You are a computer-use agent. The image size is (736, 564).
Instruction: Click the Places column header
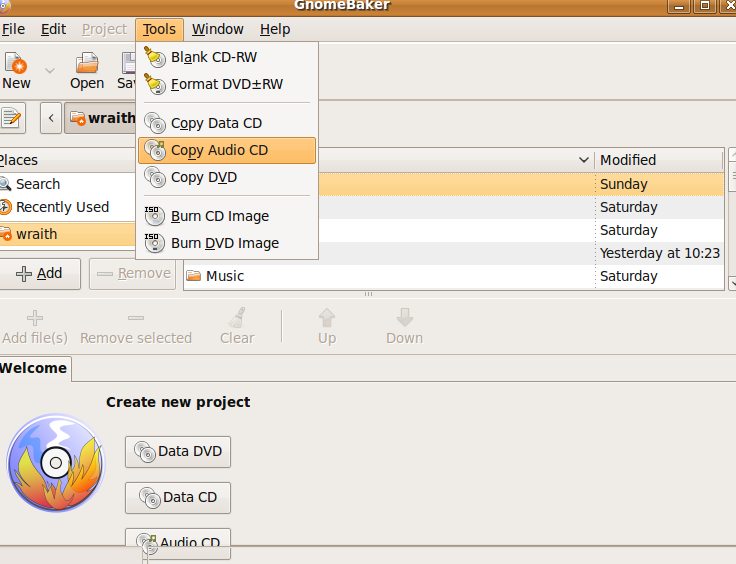(x=68, y=160)
